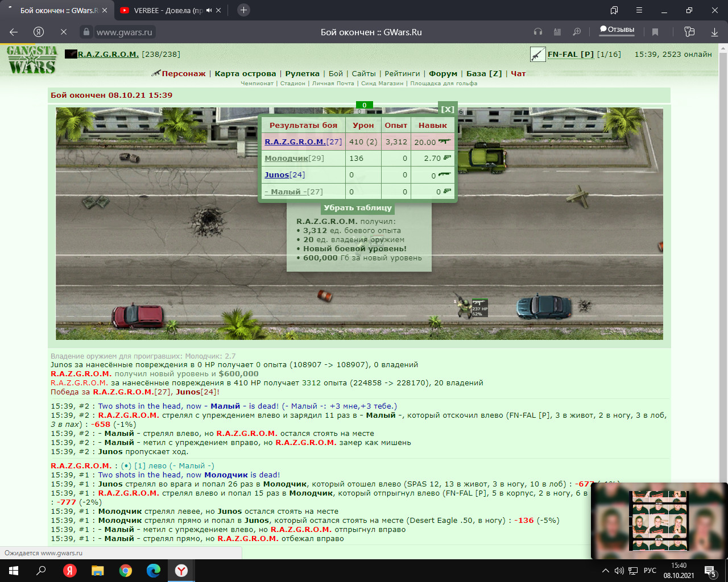Open R.A.Z.G.R.O.M.[27] profile in results table
728x582 pixels.
303,142
